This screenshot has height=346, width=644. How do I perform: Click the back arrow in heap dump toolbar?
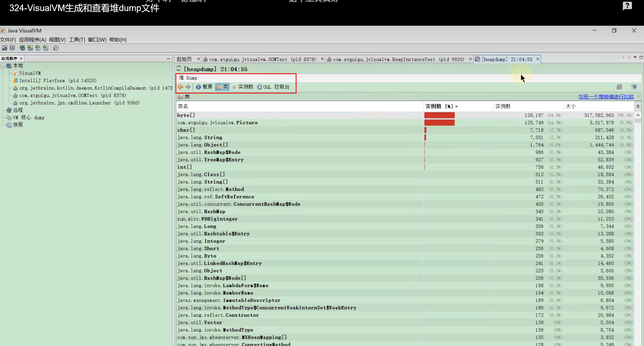coord(180,87)
